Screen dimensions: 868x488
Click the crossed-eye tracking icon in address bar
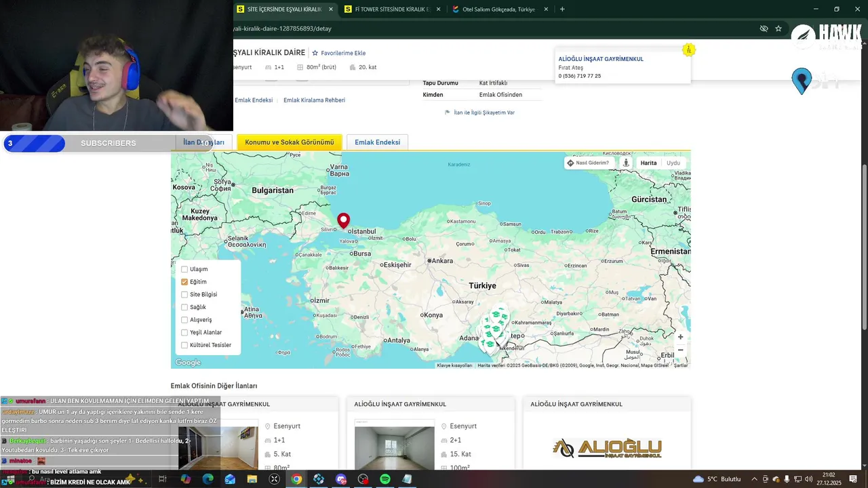tap(764, 28)
